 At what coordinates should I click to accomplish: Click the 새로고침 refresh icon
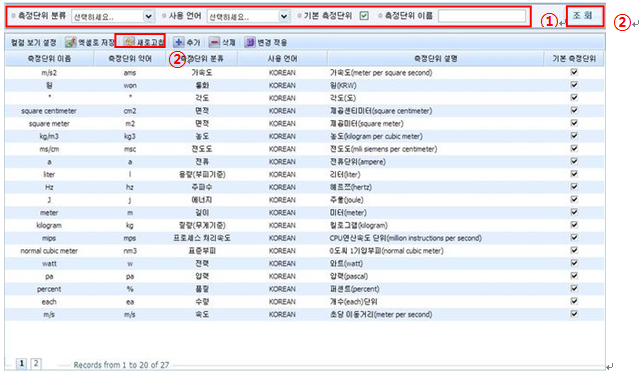129,41
